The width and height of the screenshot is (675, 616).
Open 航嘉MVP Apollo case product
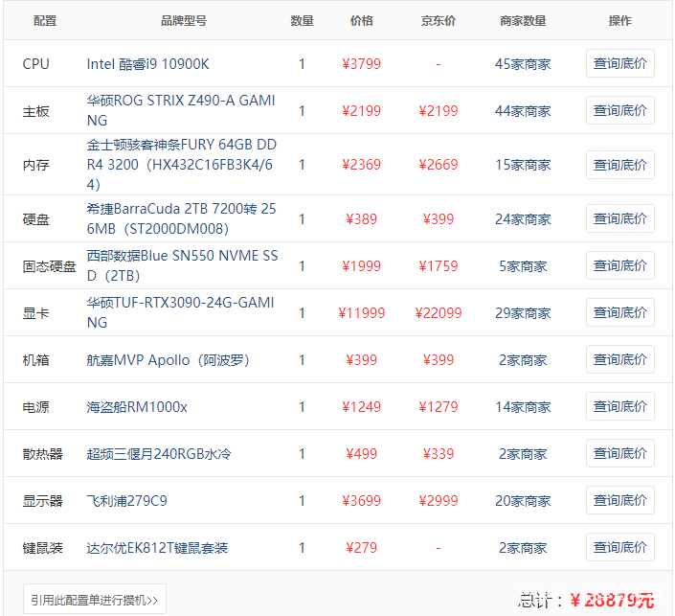pos(168,359)
